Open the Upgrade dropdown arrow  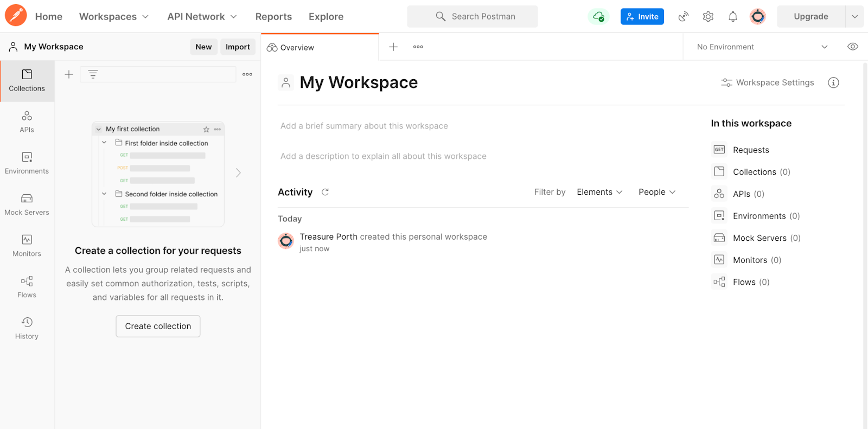pos(854,16)
